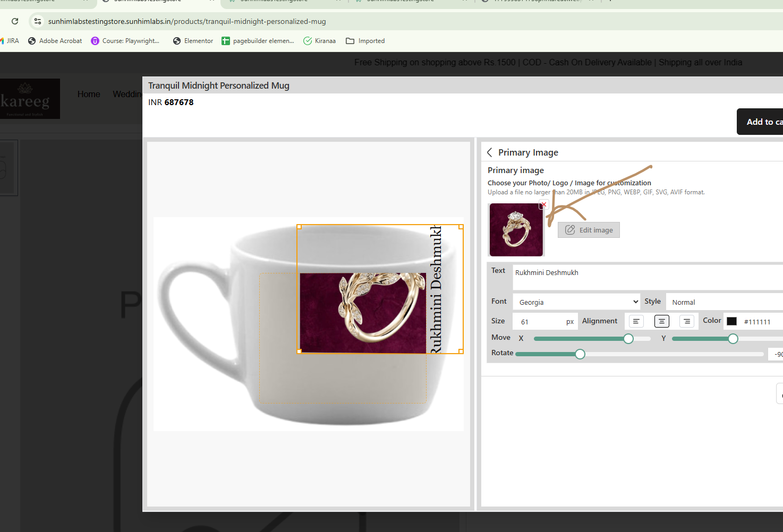Click the Free Shipping announcement banner text

(x=548, y=62)
